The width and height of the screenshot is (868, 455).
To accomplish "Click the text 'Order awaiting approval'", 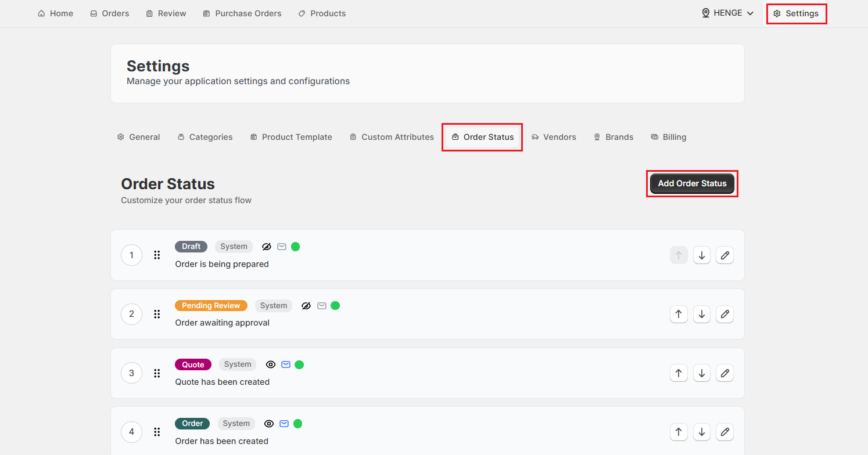I will 223,323.
